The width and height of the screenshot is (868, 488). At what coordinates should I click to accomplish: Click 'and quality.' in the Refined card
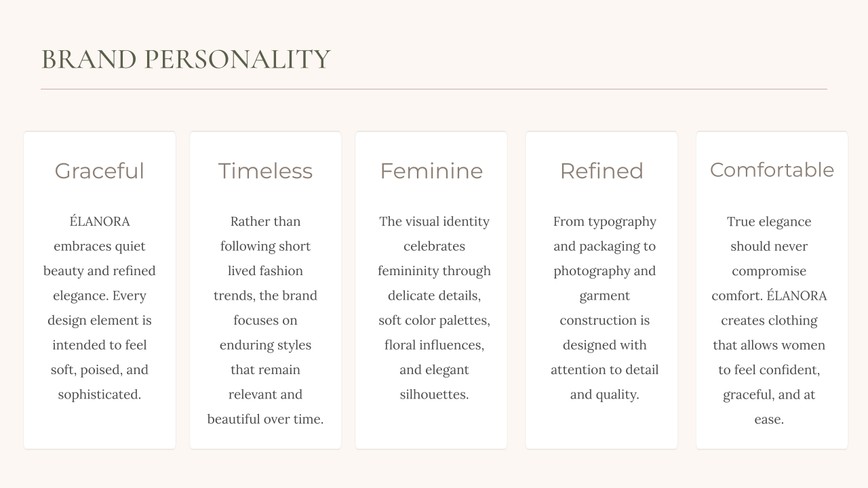pos(604,394)
